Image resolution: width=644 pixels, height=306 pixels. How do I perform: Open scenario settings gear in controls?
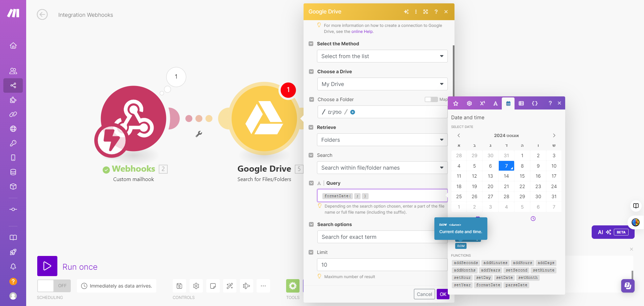(x=196, y=286)
